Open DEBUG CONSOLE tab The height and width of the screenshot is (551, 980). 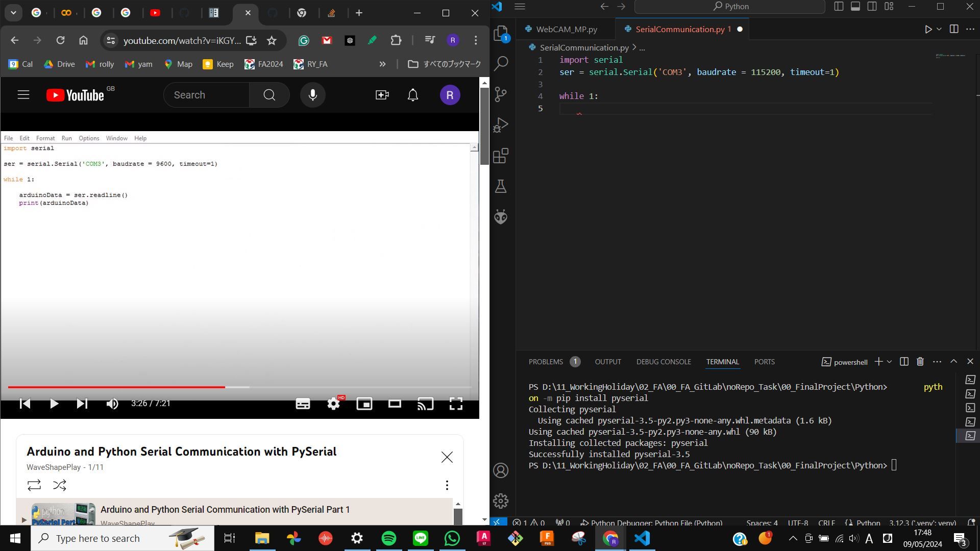pos(664,362)
